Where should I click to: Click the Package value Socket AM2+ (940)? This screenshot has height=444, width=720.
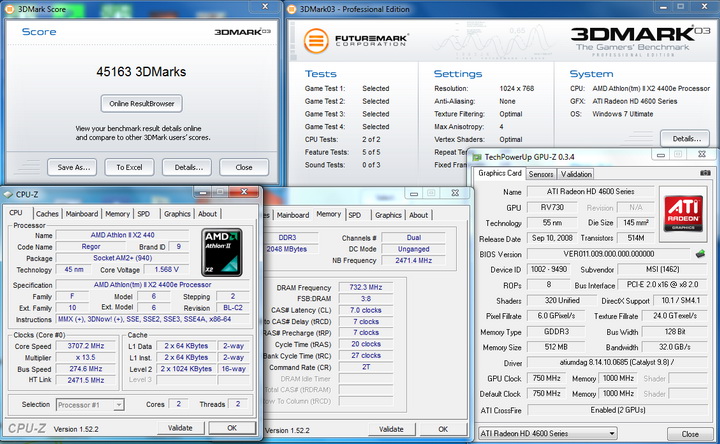[123, 258]
